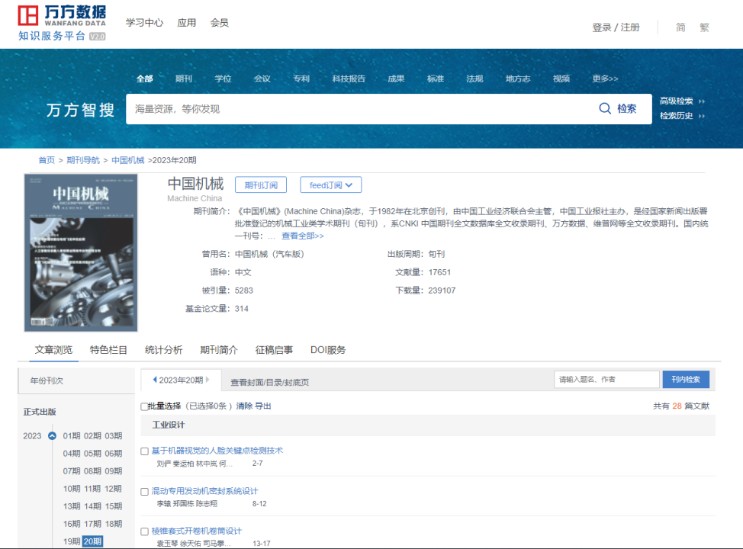The height and width of the screenshot is (549, 743).
Task: Click 导出 to export selection
Action: pyautogui.click(x=263, y=406)
